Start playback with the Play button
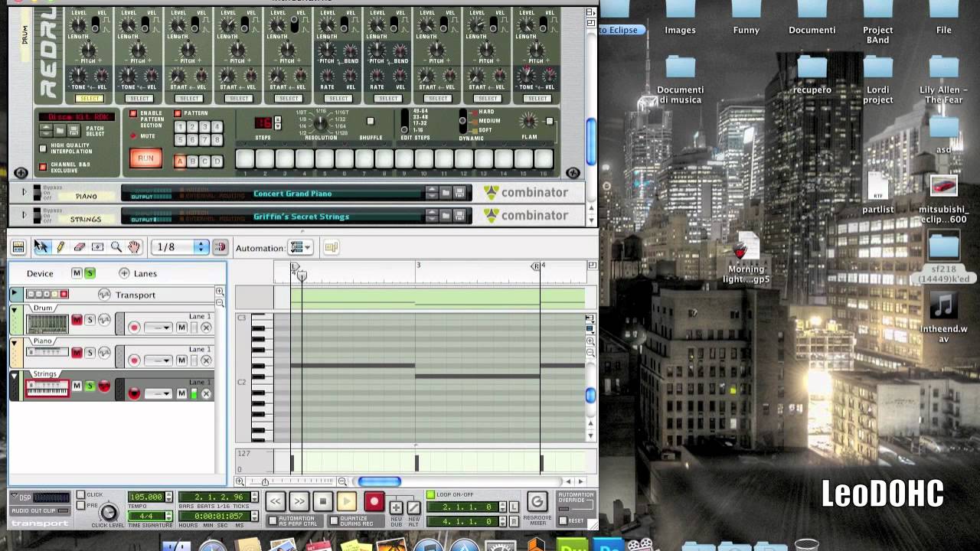980x551 pixels. click(346, 501)
